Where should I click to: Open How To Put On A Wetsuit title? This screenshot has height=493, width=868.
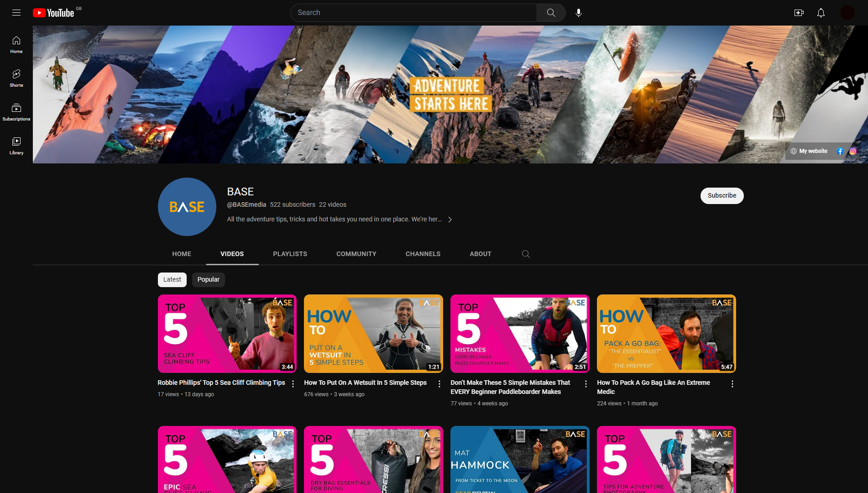[366, 383]
